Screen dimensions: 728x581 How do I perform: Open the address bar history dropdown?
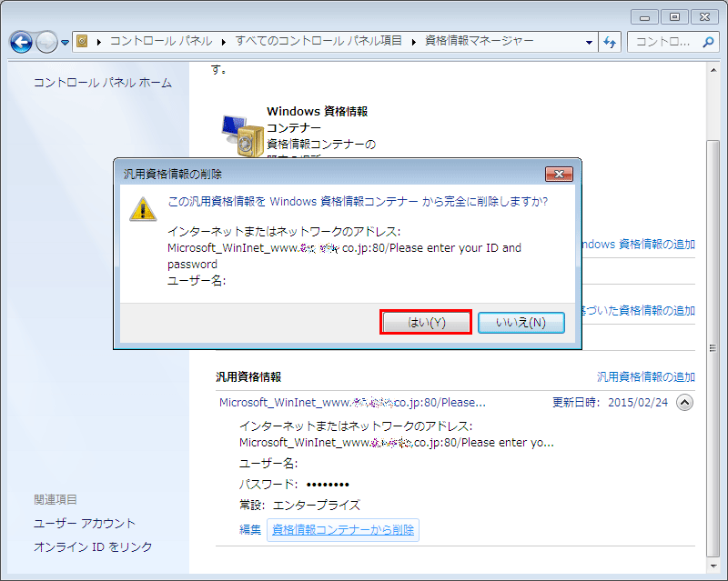click(587, 42)
